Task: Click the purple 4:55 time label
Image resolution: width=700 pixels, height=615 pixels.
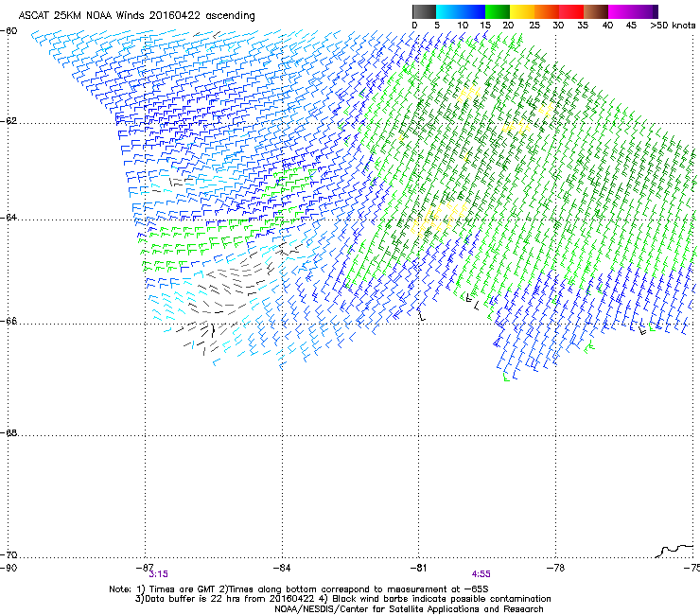Action: pos(481,574)
